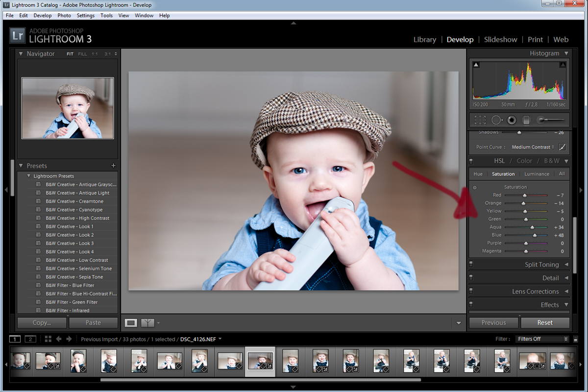
Task: Select the Crop Overlay tool
Action: (480, 120)
